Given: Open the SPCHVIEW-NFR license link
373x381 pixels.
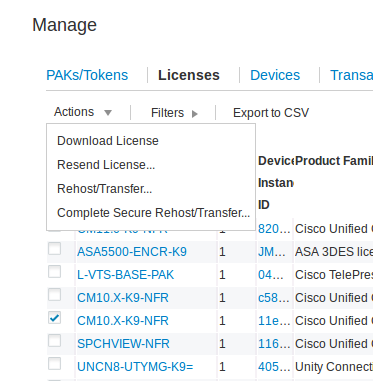Looking at the screenshot, I should click(123, 344).
